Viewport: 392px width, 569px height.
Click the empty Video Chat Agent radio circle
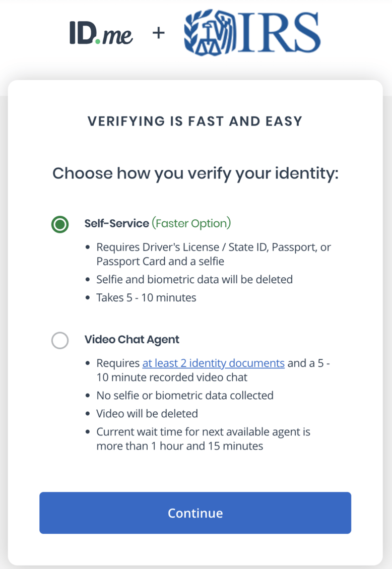[x=59, y=341]
